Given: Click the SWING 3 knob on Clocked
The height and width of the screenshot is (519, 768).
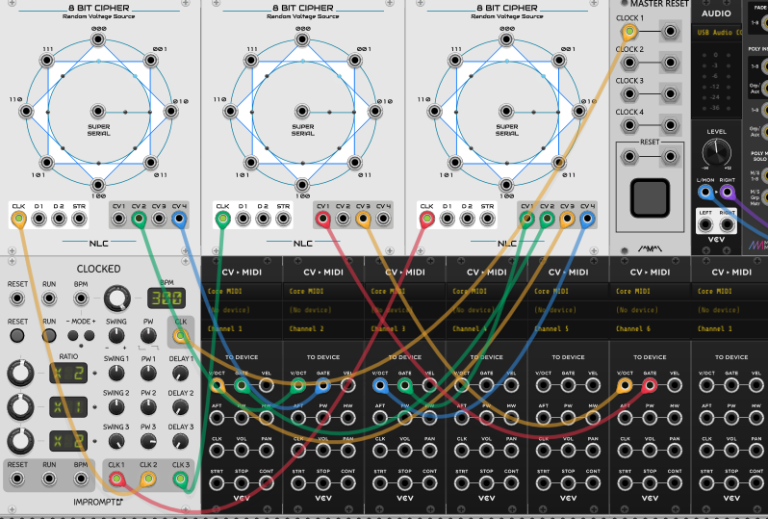Looking at the screenshot, I should pos(116,441).
